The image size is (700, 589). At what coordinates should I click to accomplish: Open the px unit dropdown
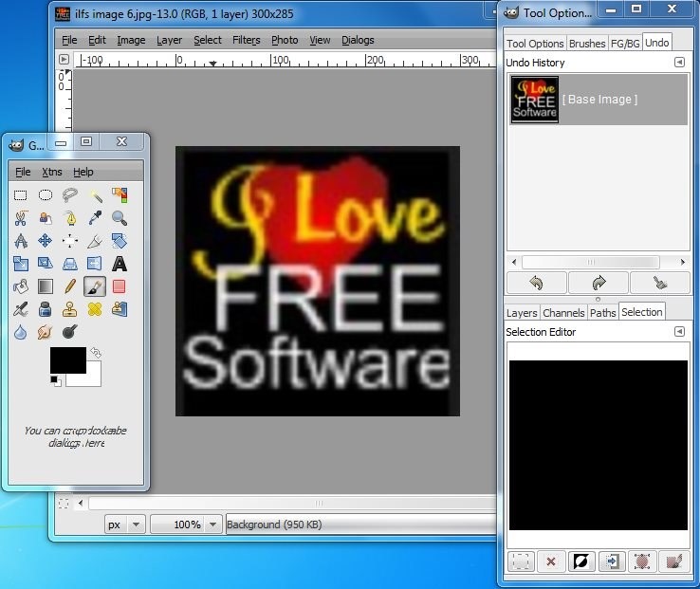click(137, 525)
